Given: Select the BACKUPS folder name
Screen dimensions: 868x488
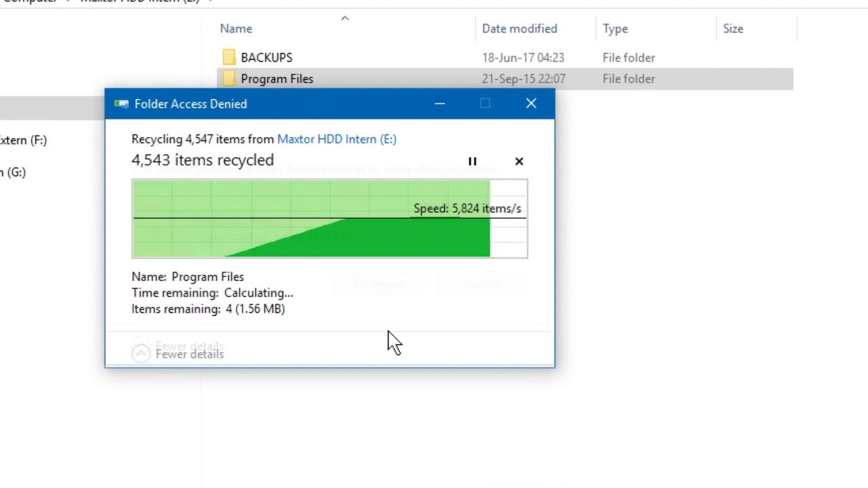Looking at the screenshot, I should pyautogui.click(x=267, y=58).
